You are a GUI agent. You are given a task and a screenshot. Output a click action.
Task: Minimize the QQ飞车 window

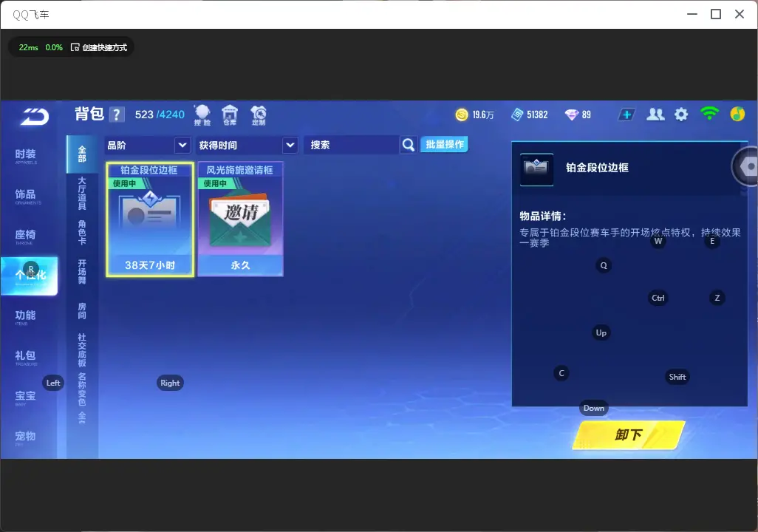tap(692, 14)
